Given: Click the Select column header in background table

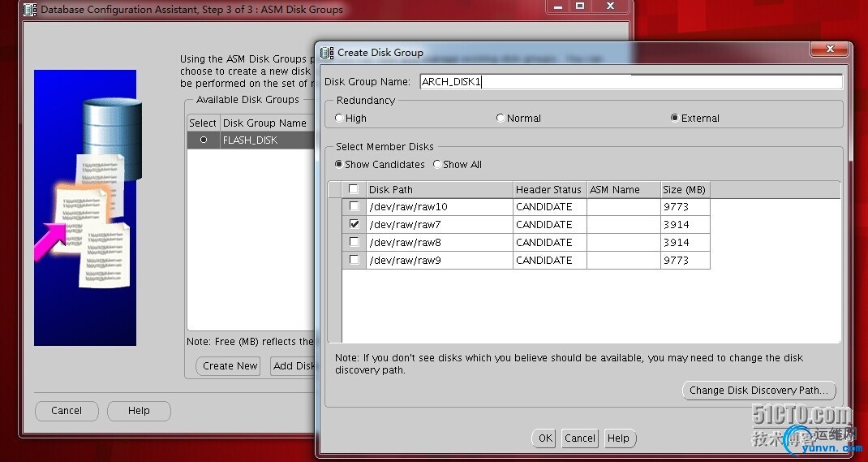Looking at the screenshot, I should 203,123.
